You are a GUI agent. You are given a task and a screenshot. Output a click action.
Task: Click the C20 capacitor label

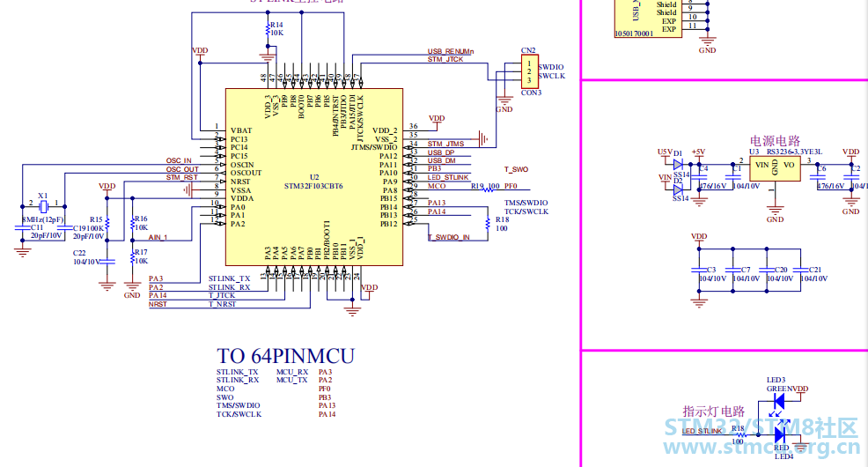pos(781,270)
